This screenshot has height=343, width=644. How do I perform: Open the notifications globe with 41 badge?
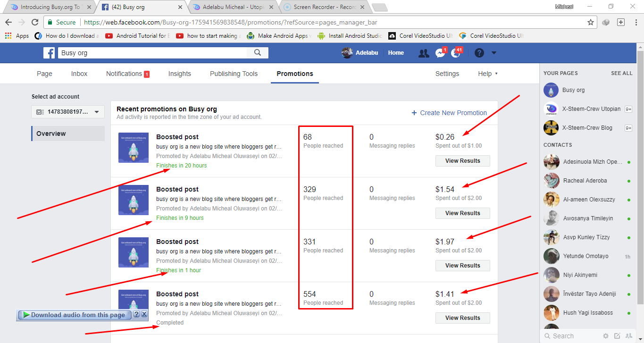pos(456,53)
